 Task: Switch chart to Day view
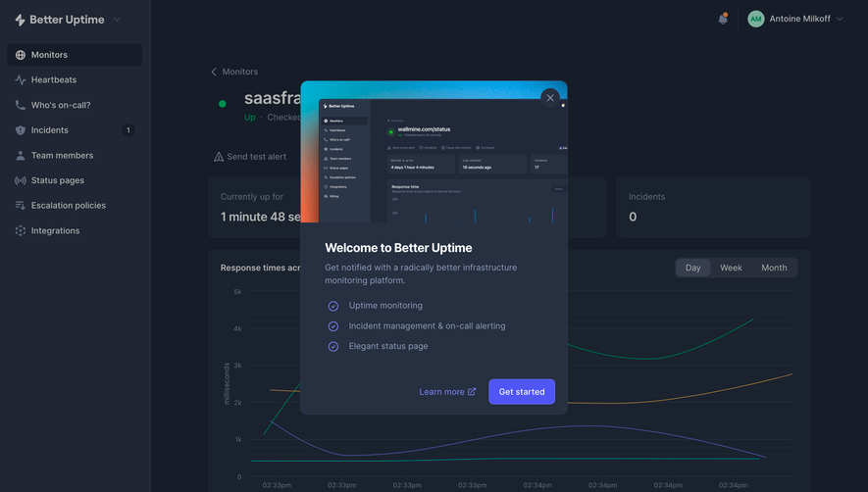693,268
